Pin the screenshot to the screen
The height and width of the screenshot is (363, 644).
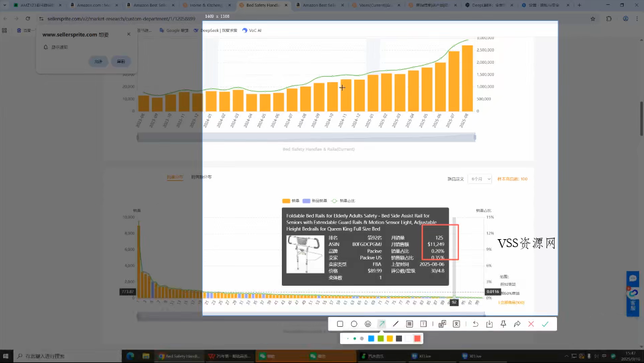pos(503,324)
